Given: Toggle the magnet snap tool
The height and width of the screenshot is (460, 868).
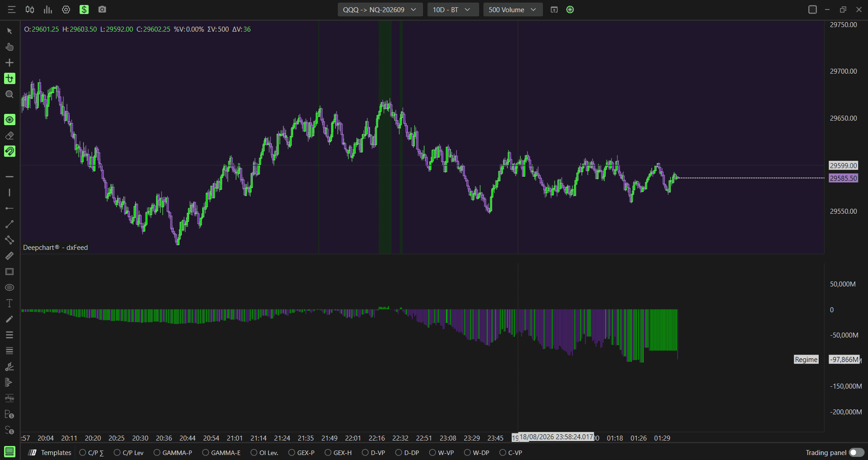Looking at the screenshot, I should [9, 151].
